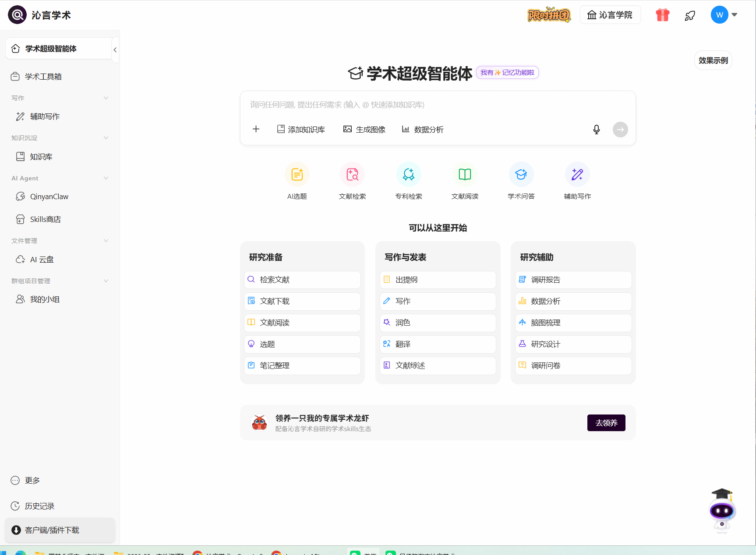Launch the 文献阅读 shortcut icon
756x555 pixels.
tap(465, 174)
